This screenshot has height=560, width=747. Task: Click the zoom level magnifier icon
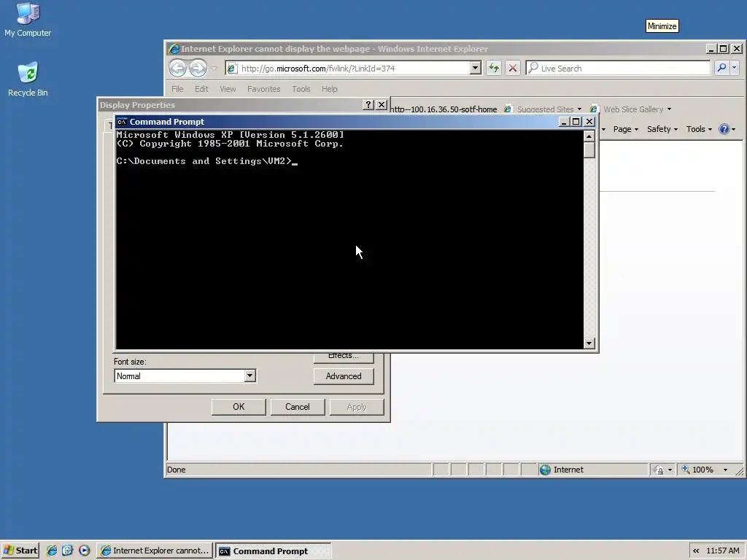click(686, 470)
